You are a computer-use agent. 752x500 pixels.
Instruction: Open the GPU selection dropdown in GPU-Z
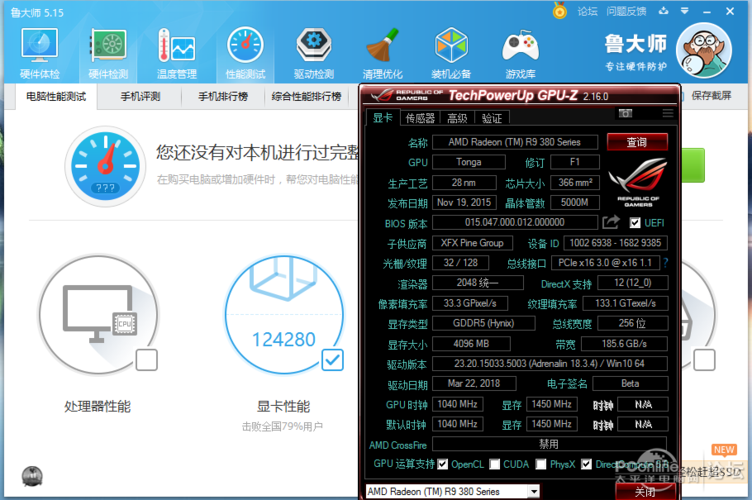coord(534,491)
